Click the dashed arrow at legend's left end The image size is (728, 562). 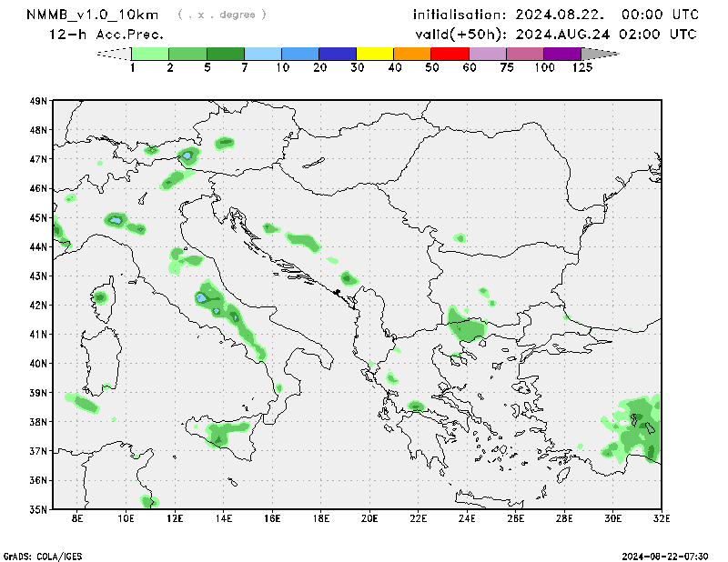pos(114,54)
